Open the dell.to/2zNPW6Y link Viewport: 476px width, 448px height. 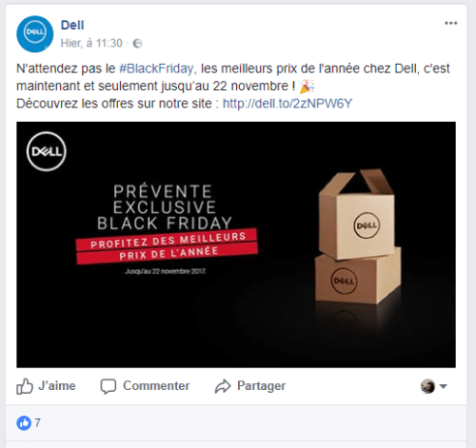pyautogui.click(x=288, y=104)
